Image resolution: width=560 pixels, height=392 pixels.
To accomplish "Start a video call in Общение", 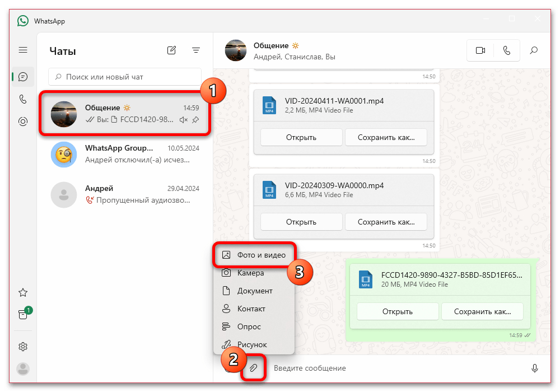I will pos(480,50).
